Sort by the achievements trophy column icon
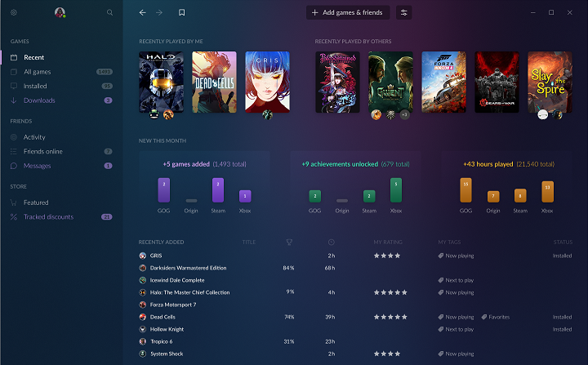 [288, 242]
